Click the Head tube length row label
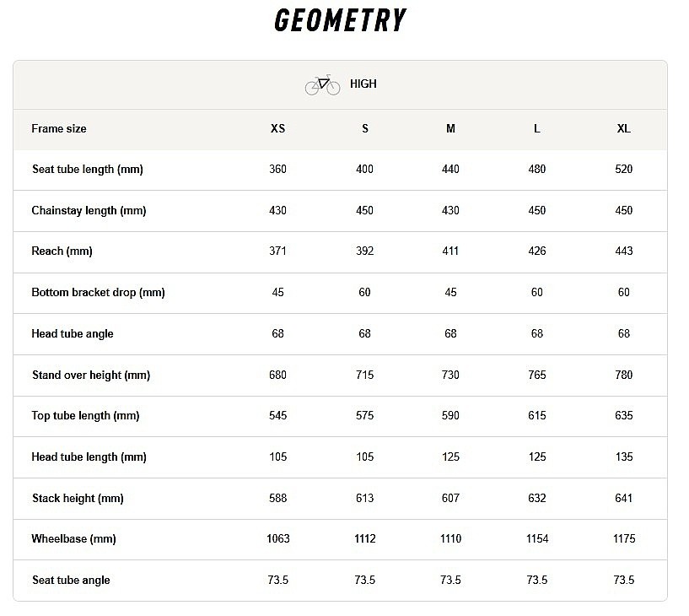689x616 pixels. click(89, 457)
